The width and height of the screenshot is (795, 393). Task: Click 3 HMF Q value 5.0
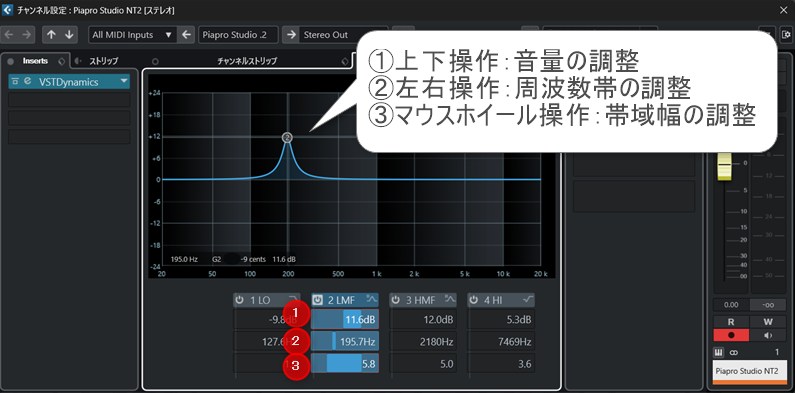coord(423,364)
